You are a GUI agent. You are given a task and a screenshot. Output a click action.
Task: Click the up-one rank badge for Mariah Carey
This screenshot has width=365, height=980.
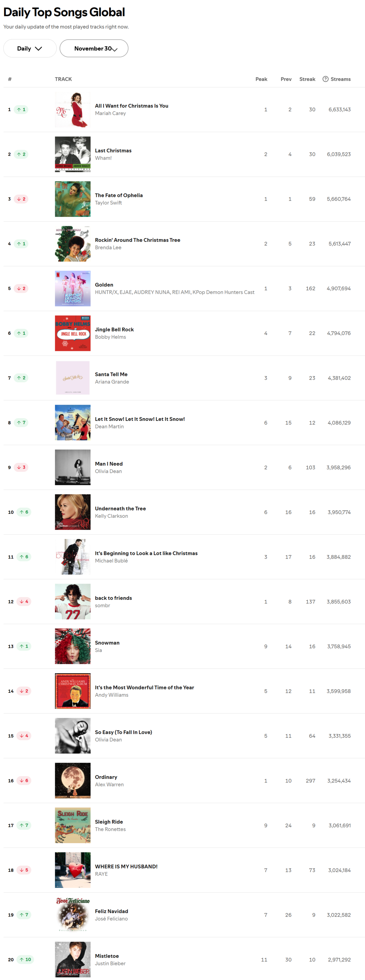tap(21, 109)
